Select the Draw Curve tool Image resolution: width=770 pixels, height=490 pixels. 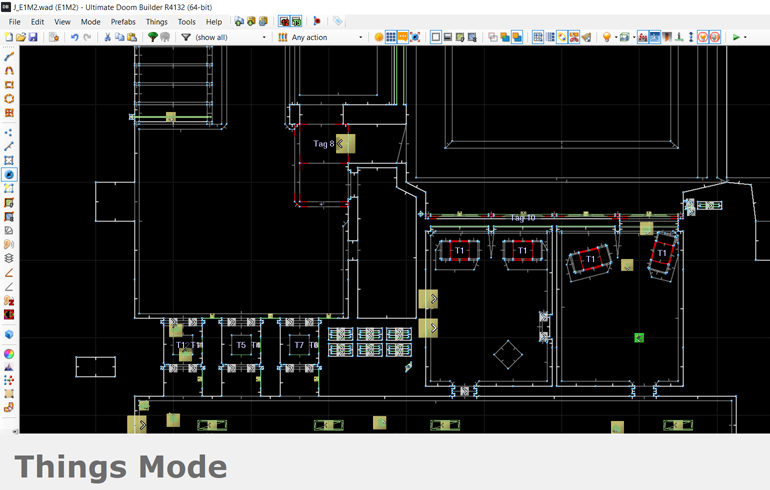(9, 71)
